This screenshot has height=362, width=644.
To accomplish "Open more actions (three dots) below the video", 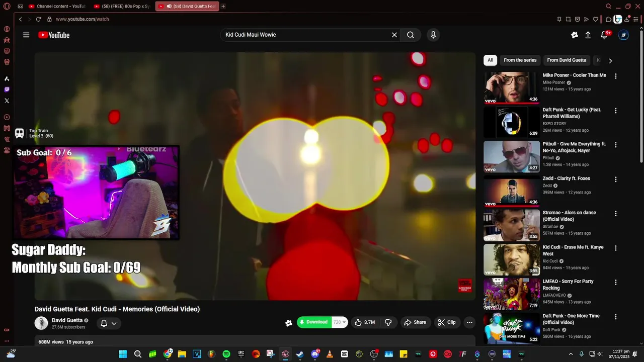I will click(469, 322).
